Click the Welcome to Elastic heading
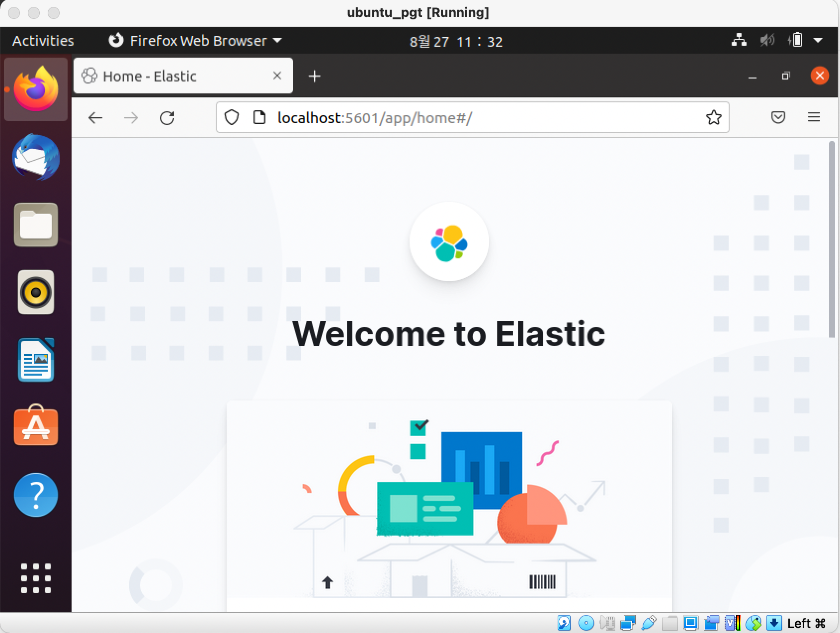This screenshot has height=633, width=840. 449,333
